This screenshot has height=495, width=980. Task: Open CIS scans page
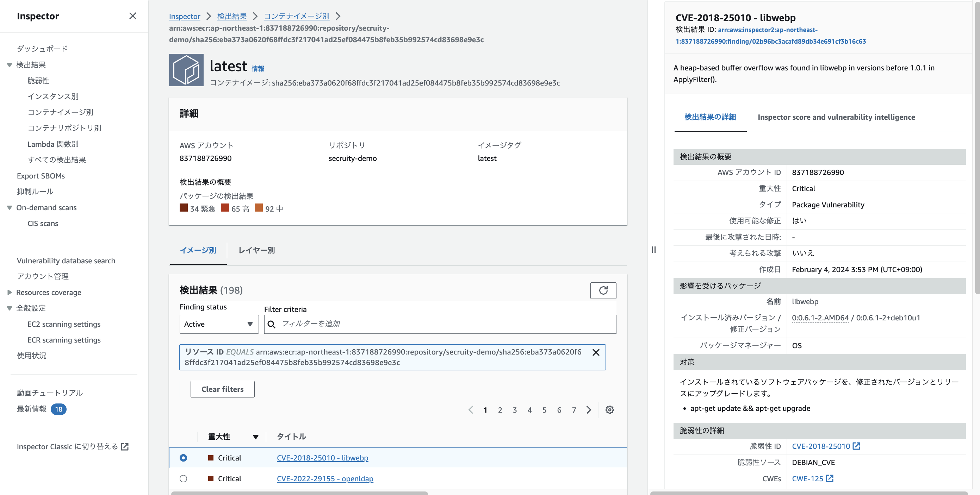43,224
